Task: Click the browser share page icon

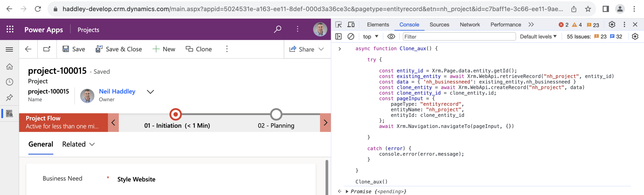Action: tap(574, 9)
